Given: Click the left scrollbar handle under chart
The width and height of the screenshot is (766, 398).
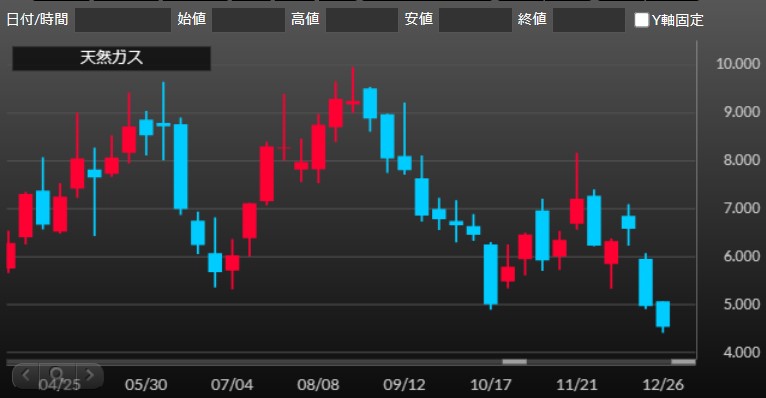Looking at the screenshot, I should tap(514, 362).
